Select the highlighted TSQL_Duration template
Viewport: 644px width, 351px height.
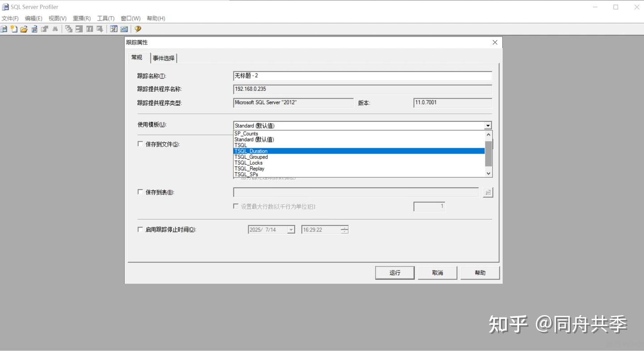click(359, 151)
